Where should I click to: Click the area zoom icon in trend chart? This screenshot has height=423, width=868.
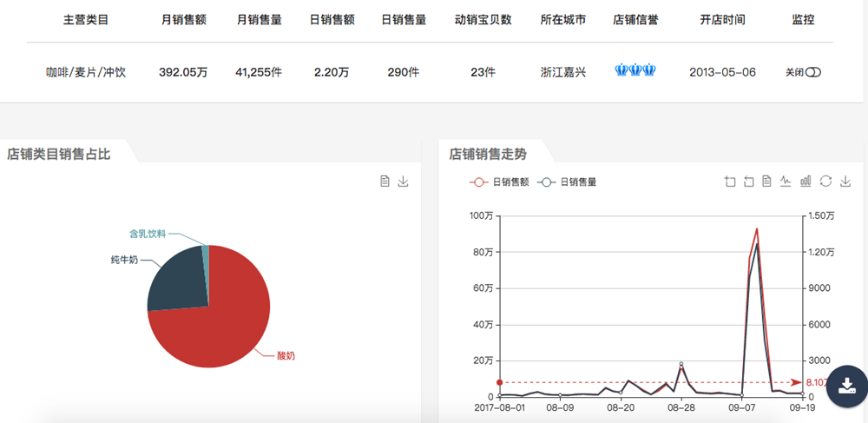point(730,182)
